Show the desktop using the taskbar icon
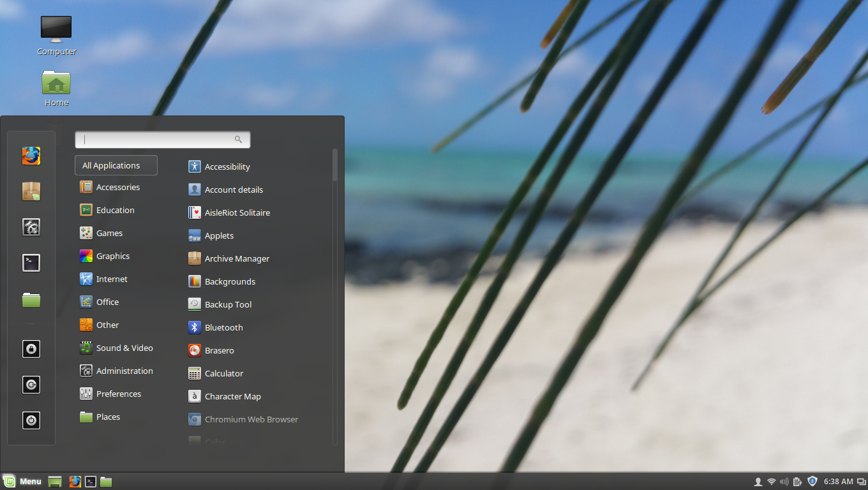 coord(54,481)
